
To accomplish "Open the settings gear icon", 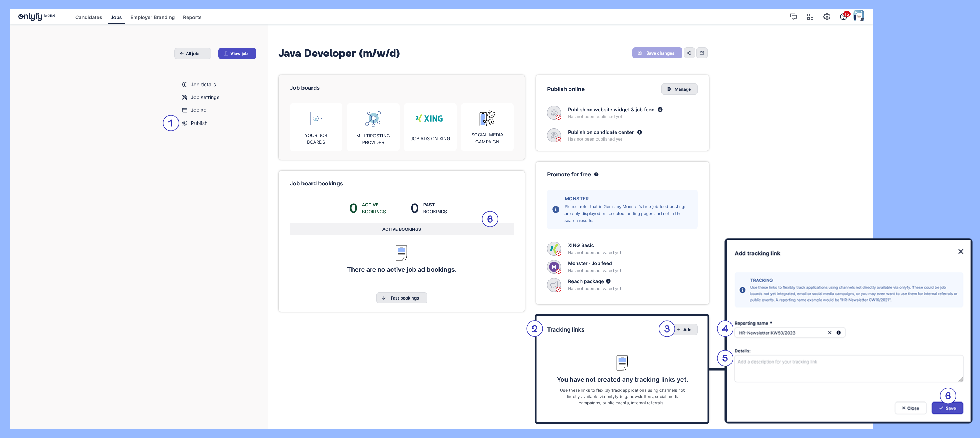I will tap(827, 17).
